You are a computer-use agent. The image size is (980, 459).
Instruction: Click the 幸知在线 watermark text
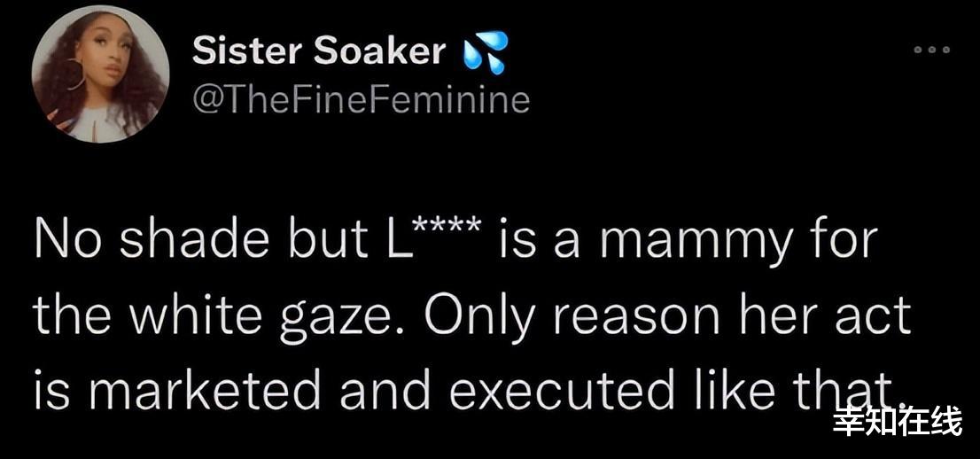(897, 422)
